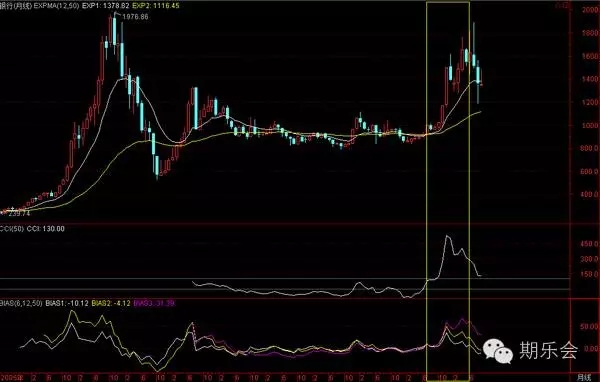Select the BIAS1: -10.12 value label
The height and width of the screenshot is (382, 600).
67,304
